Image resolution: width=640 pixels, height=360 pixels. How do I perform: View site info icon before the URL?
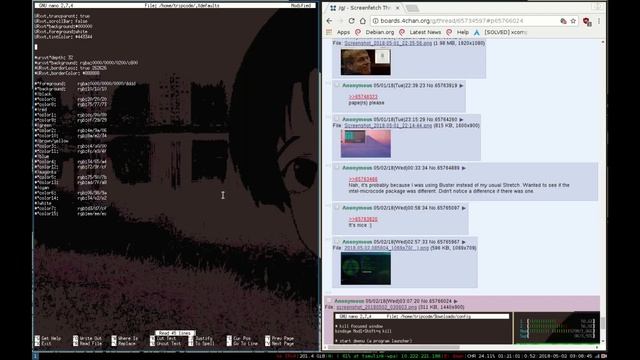pyautogui.click(x=376, y=21)
